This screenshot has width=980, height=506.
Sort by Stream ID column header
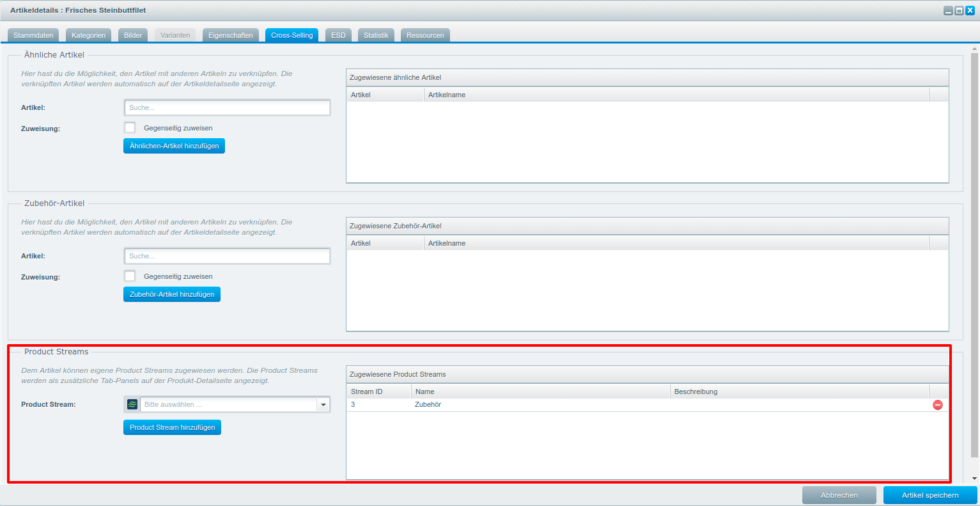[379, 391]
